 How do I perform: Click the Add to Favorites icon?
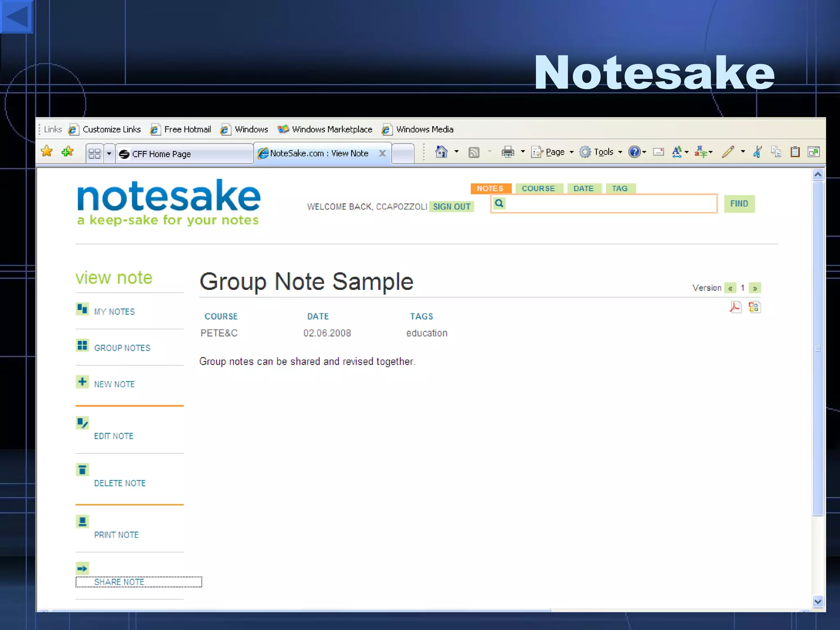click(x=67, y=152)
